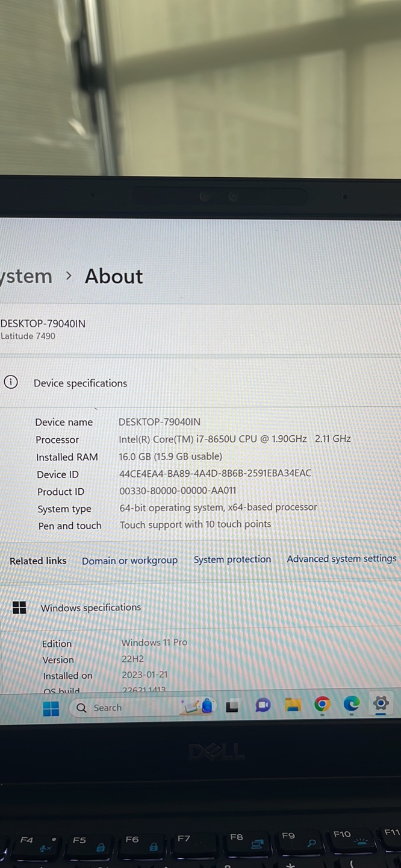Click the Edition label
401x868 pixels.
click(x=57, y=644)
